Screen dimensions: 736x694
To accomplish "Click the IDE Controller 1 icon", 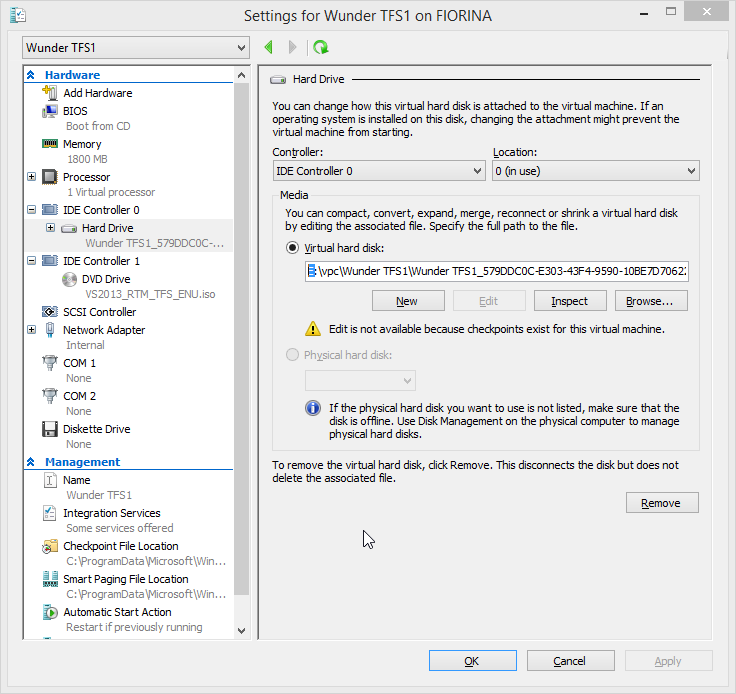I will click(x=50, y=260).
